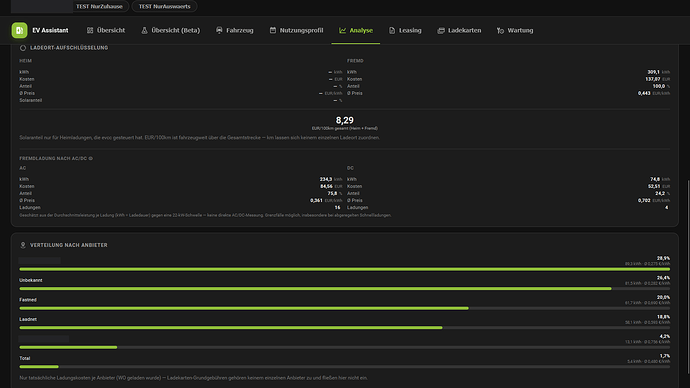Click DC kWh value 74,8
This screenshot has width=690, height=388.
click(655, 179)
